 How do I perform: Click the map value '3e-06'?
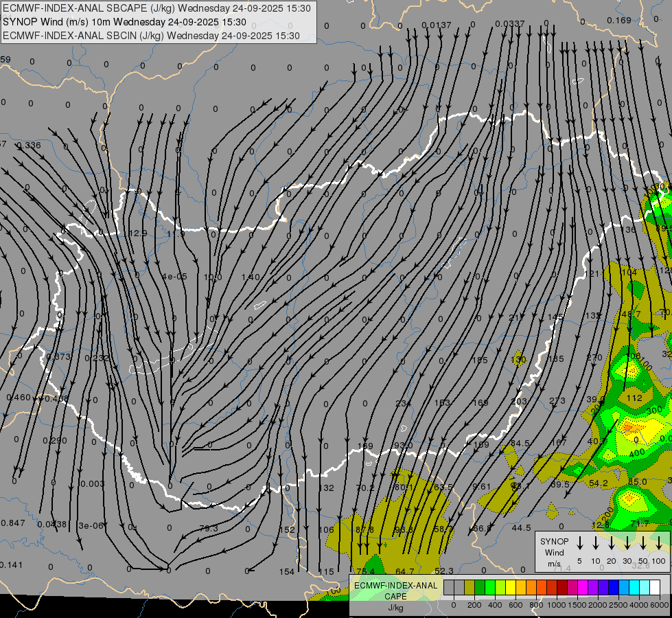coord(91,526)
